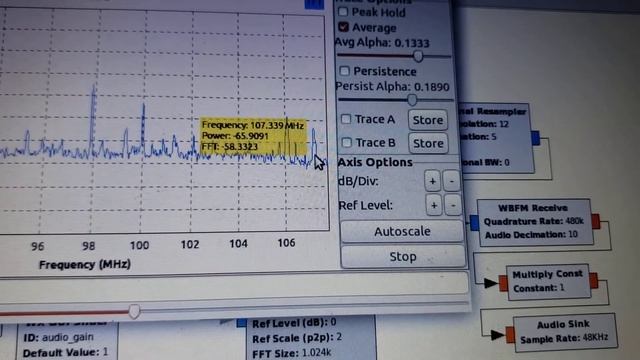Click the Audio Sink orange input port

[510, 335]
